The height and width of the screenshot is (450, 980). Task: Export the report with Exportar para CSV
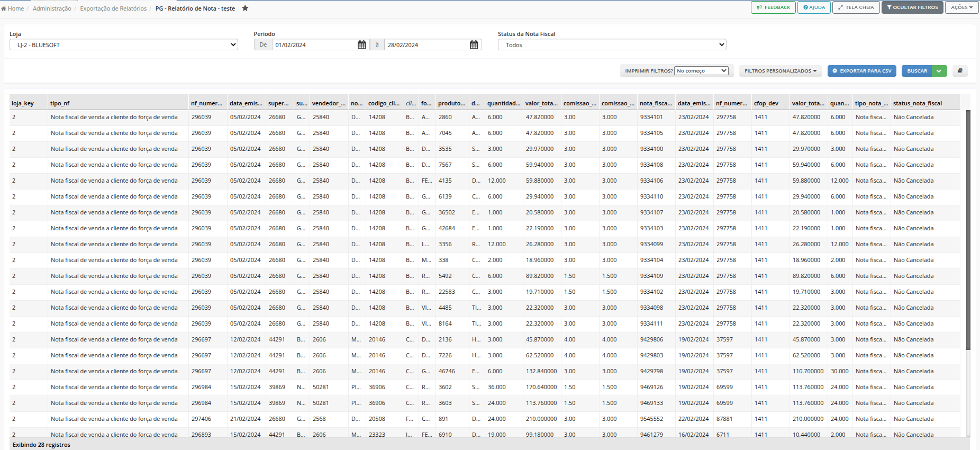[x=861, y=71]
